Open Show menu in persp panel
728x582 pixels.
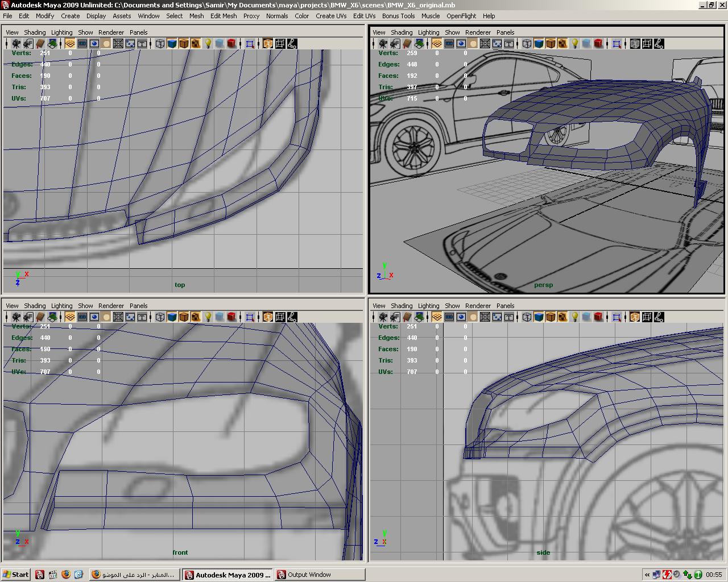452,32
